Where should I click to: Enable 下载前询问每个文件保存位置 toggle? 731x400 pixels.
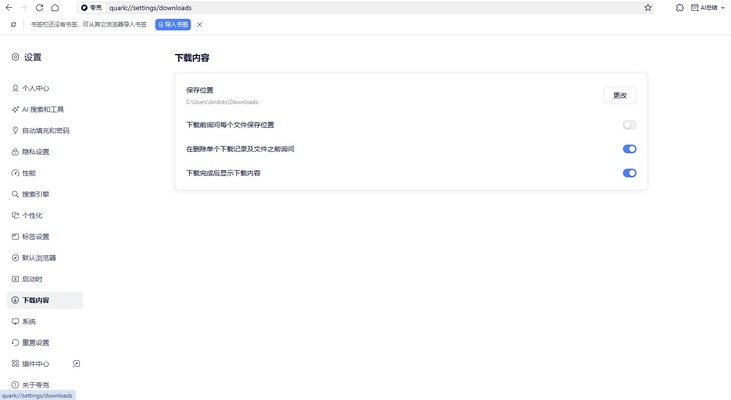[x=629, y=125]
